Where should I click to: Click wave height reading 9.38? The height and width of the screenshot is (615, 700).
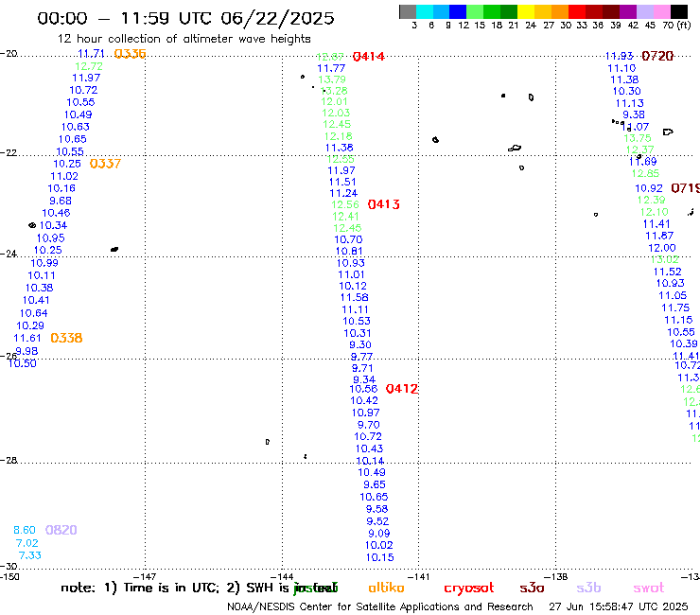(x=634, y=114)
